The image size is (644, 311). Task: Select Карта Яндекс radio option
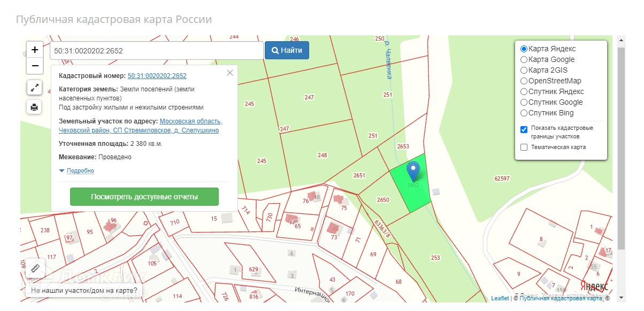pyautogui.click(x=524, y=49)
